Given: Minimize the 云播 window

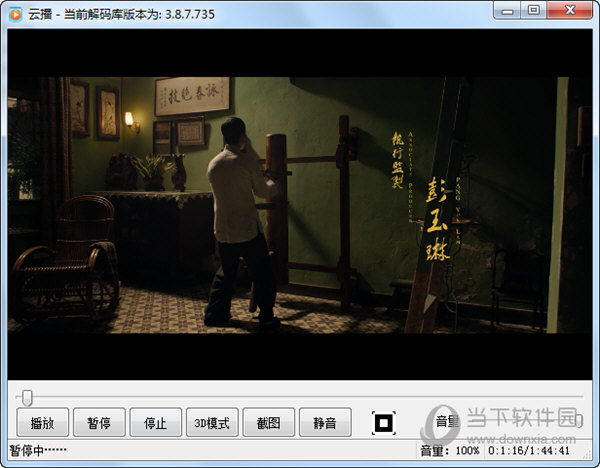Looking at the screenshot, I should point(507,10).
